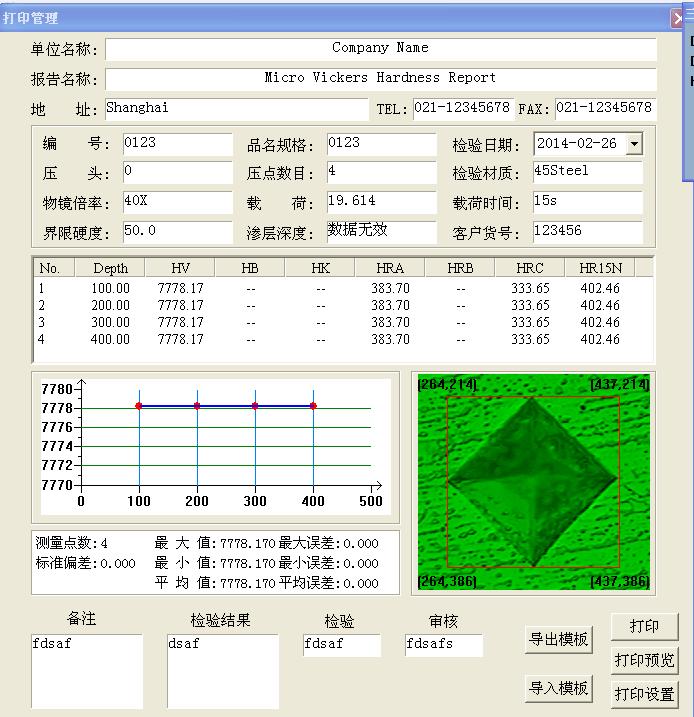Click the Shanghai address field

236,109
